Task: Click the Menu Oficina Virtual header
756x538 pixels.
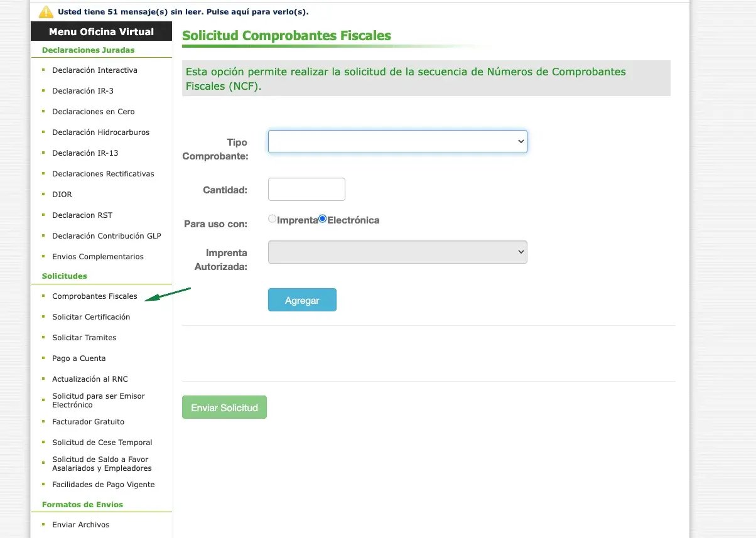Action: point(101,31)
